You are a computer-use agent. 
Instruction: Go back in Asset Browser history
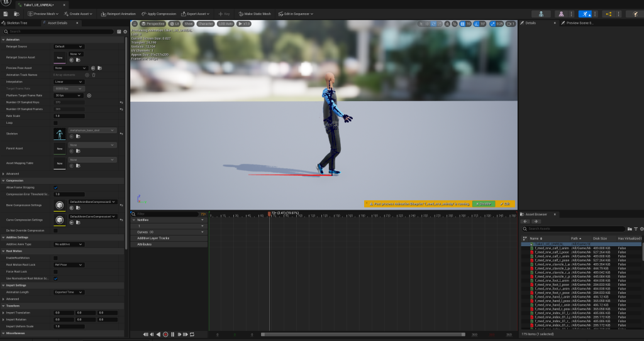pyautogui.click(x=525, y=222)
